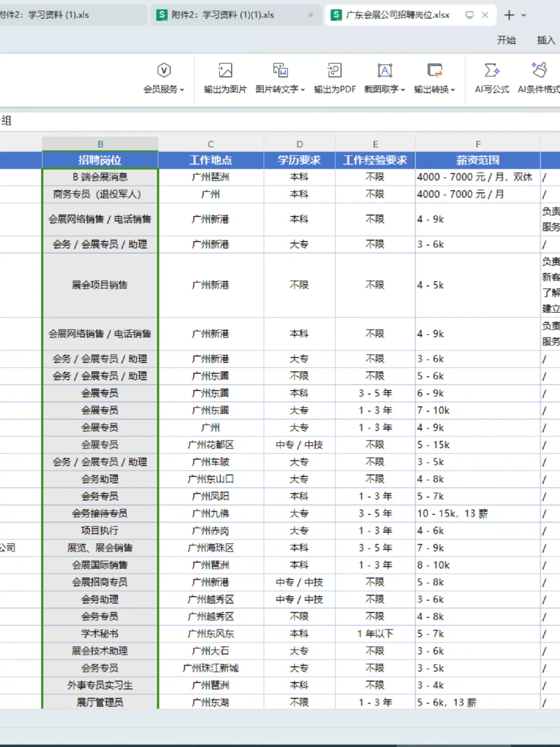Click the 薪资范围 header cell
560x747 pixels.
tap(478, 160)
